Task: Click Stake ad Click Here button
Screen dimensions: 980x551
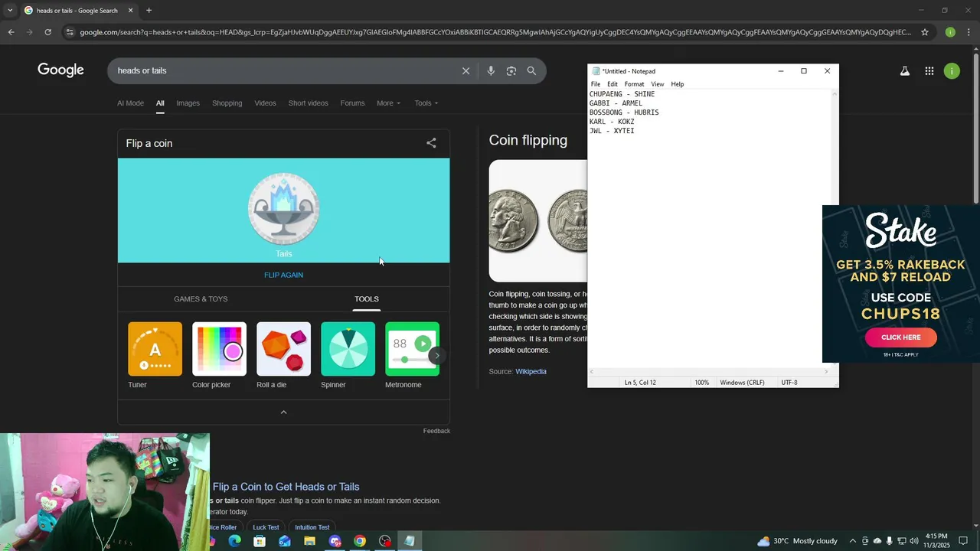Action: pyautogui.click(x=900, y=337)
